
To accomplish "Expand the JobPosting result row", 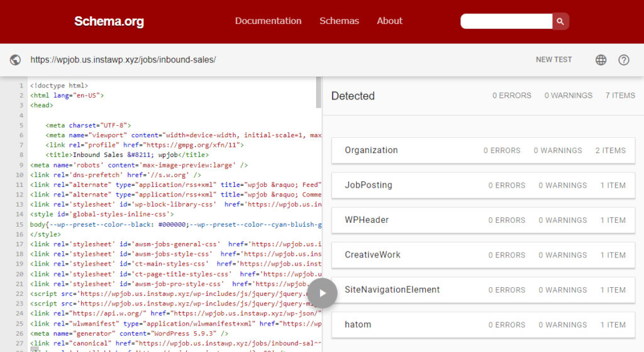I will pos(483,186).
